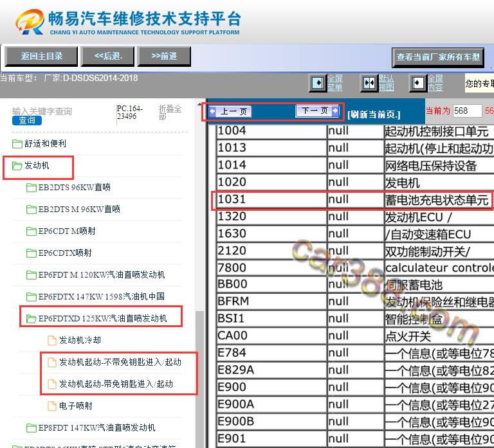494x448 pixels.
Task: Open the 默认视图 link
Action: (x=386, y=83)
